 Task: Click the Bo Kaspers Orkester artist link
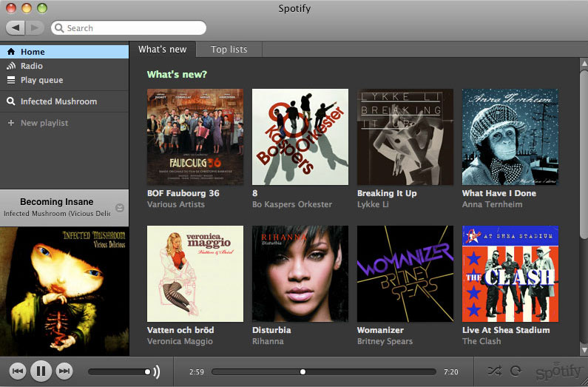pos(292,204)
